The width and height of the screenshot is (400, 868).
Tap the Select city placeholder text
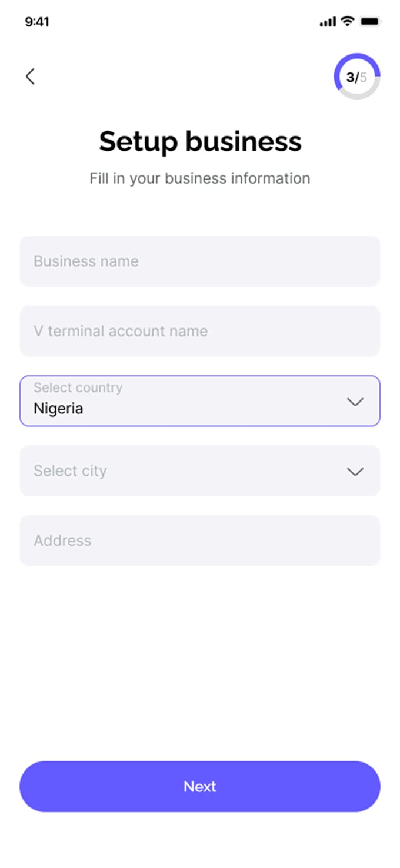(x=70, y=471)
